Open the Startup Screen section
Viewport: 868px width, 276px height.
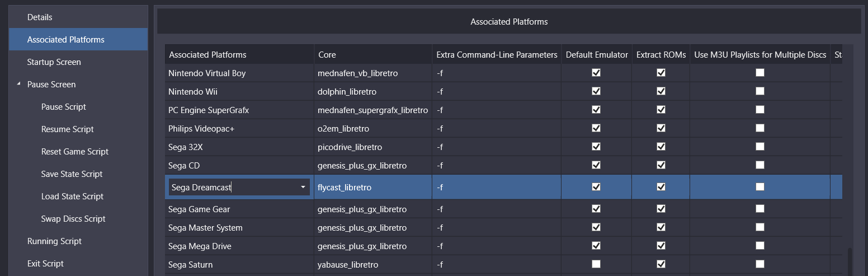78,62
